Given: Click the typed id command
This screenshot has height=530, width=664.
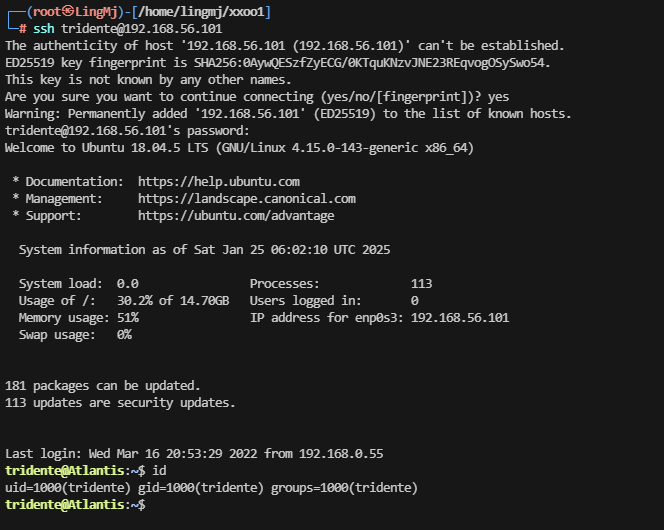Looking at the screenshot, I should [159, 471].
